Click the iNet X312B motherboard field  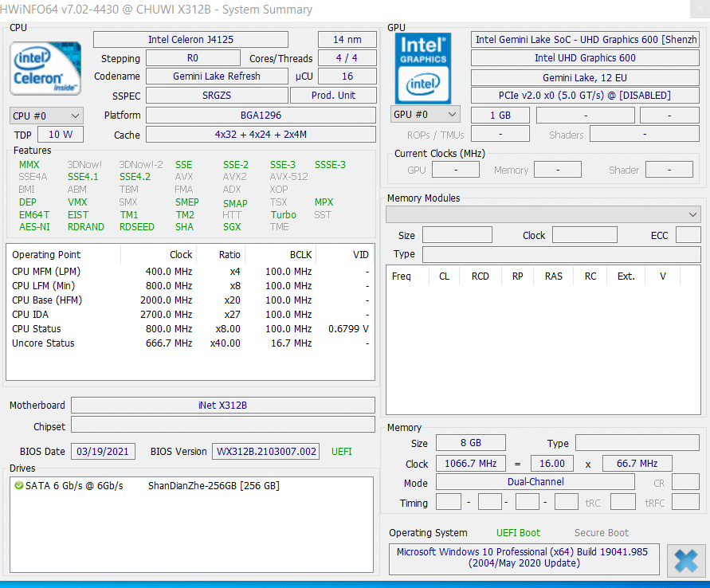(x=223, y=405)
